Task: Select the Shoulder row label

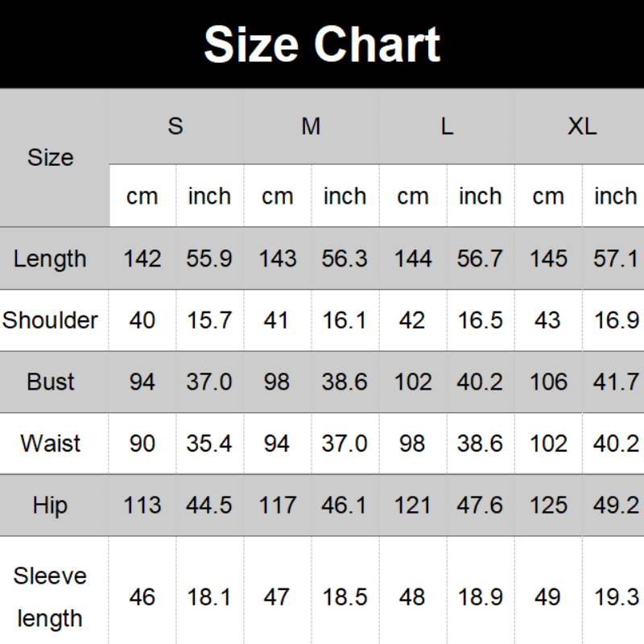Action: coord(51,320)
